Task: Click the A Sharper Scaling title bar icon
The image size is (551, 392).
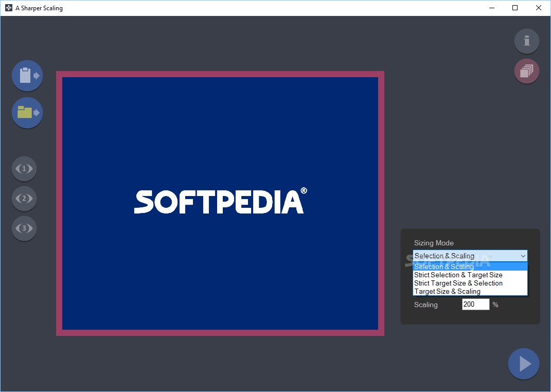Action: (x=9, y=8)
